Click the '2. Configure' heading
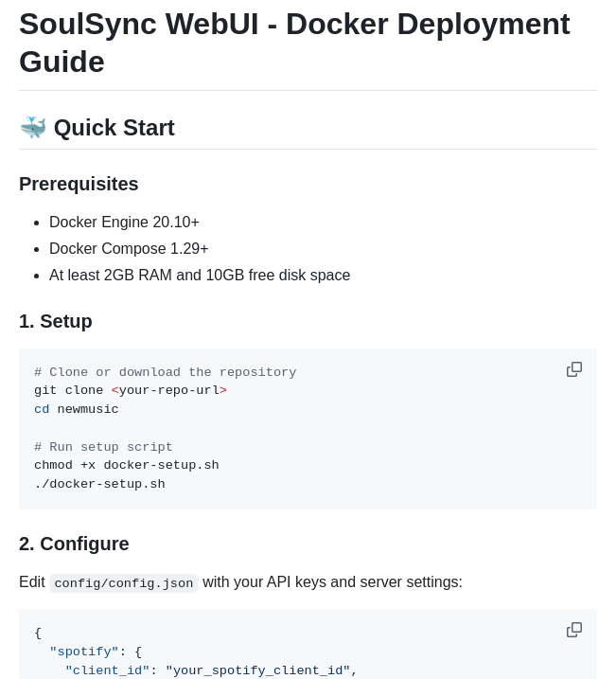Screen dimensions: 616x679 point(74,544)
